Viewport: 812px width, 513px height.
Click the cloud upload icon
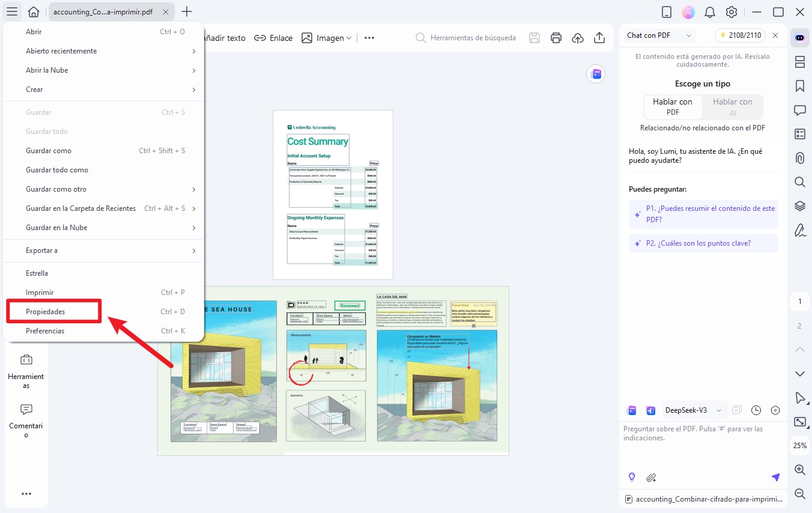tap(578, 38)
